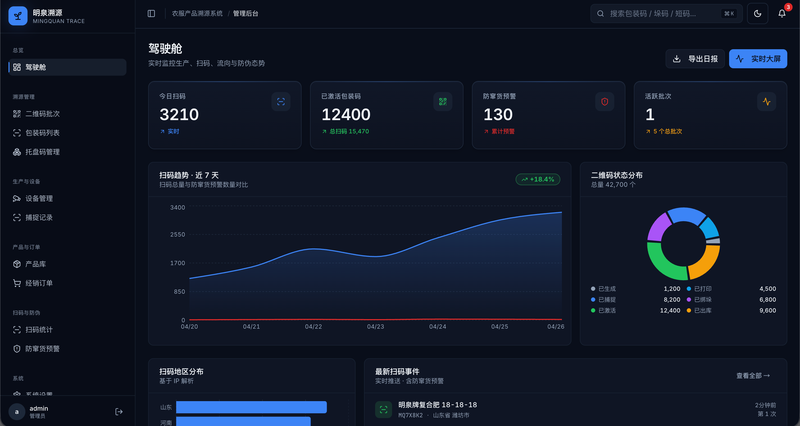Click the 今日扫码 card scan icon
The width and height of the screenshot is (800, 426).
coord(281,102)
